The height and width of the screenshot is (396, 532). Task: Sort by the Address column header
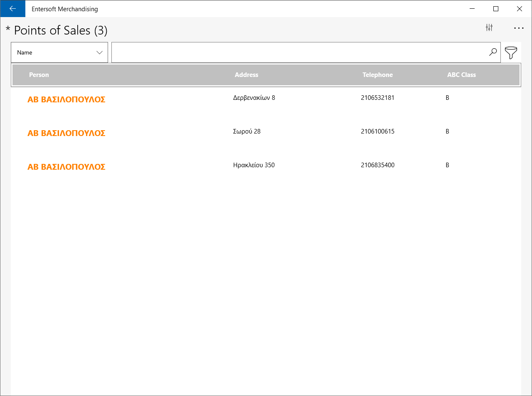(246, 75)
